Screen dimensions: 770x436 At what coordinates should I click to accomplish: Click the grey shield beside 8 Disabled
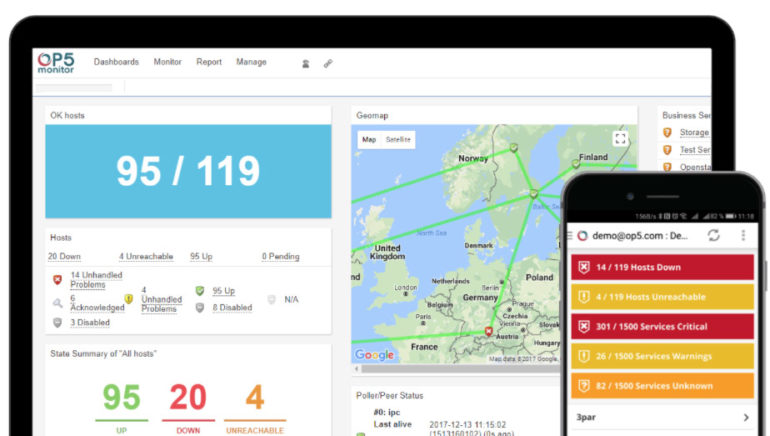tap(200, 307)
